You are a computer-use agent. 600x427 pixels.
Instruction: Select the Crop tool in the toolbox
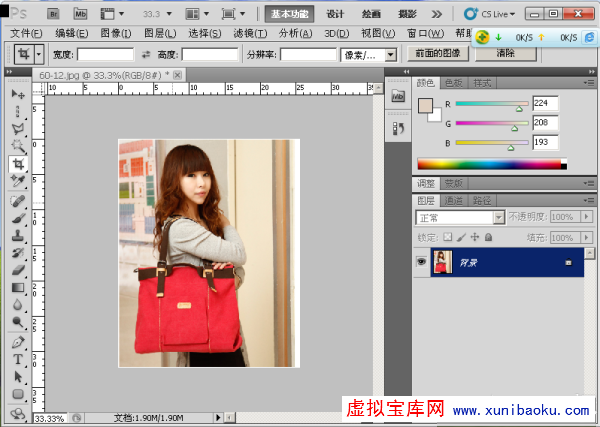tap(18, 163)
